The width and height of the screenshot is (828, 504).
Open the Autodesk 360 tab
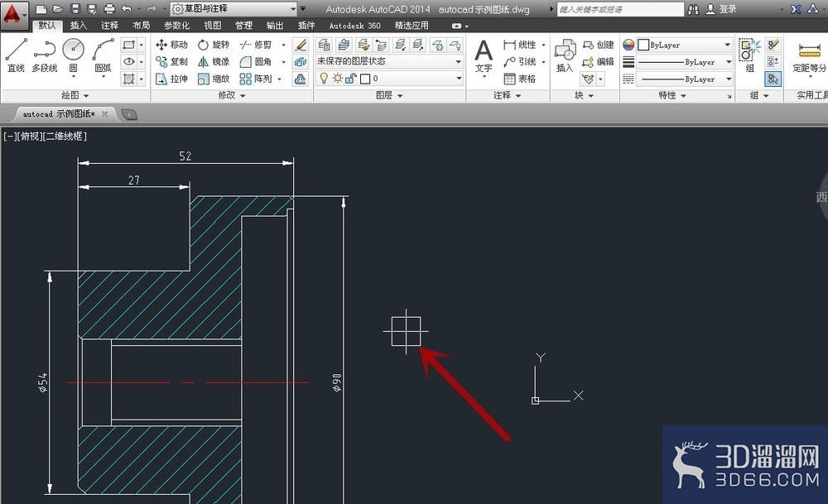355,26
